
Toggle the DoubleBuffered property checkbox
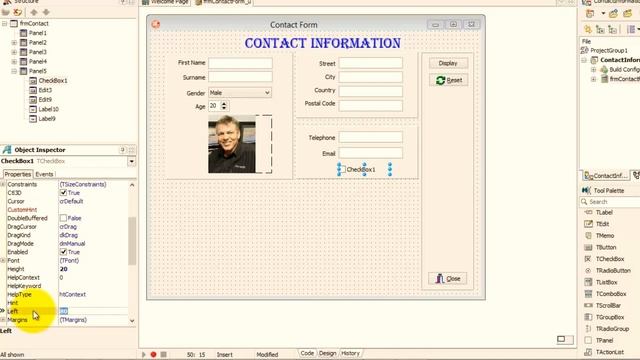click(63, 218)
